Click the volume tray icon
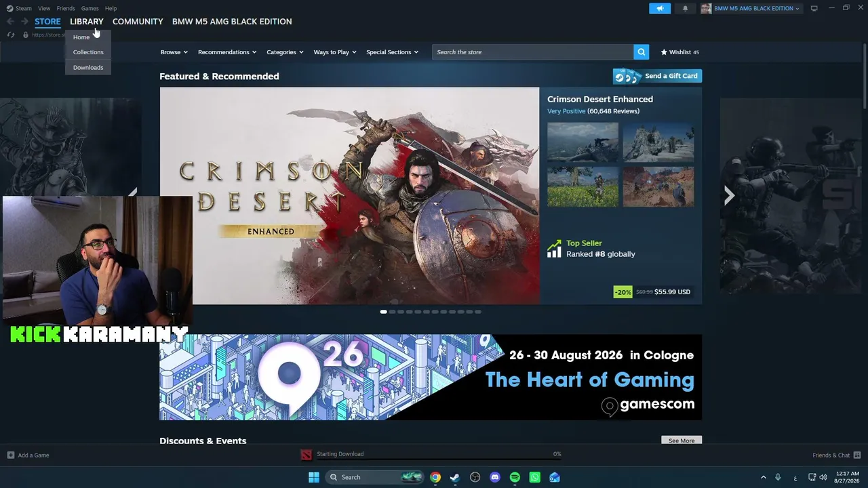This screenshot has height=488, width=868. coord(823,477)
